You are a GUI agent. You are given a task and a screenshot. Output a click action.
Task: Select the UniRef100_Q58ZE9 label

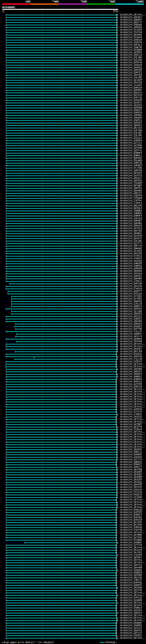131,314
